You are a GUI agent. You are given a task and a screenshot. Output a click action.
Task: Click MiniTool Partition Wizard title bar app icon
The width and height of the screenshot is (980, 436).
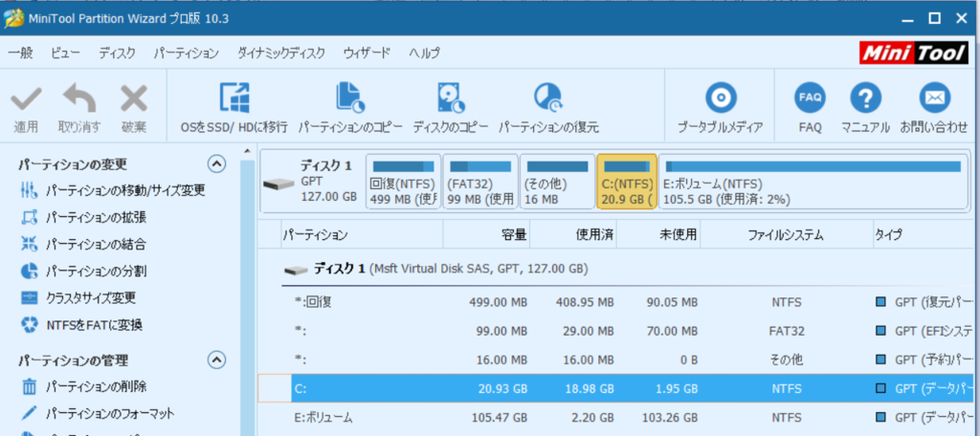point(13,18)
